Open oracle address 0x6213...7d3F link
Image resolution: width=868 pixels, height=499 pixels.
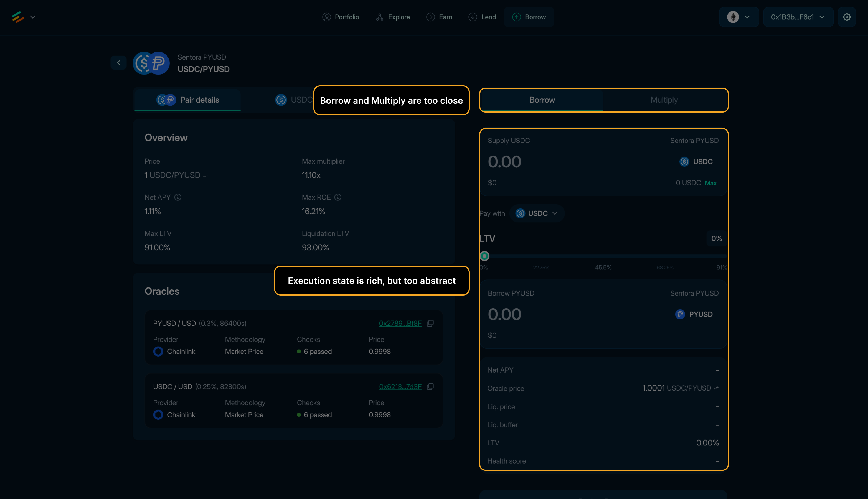pyautogui.click(x=400, y=387)
